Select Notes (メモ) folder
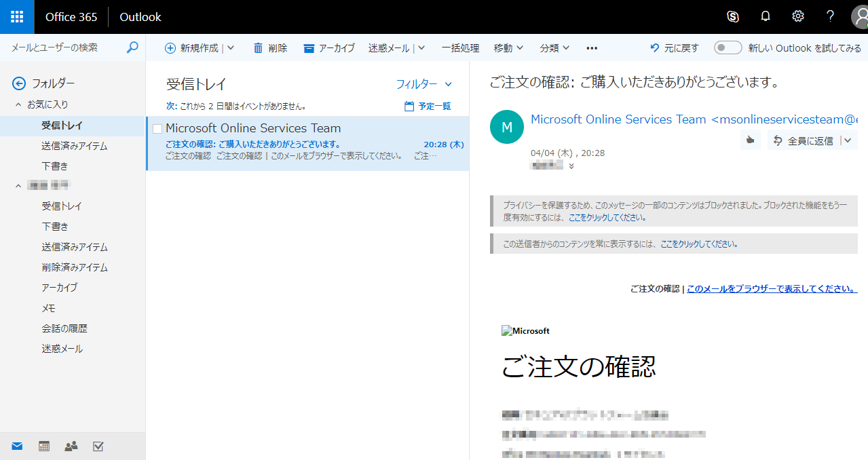This screenshot has width=868, height=460. click(73, 308)
